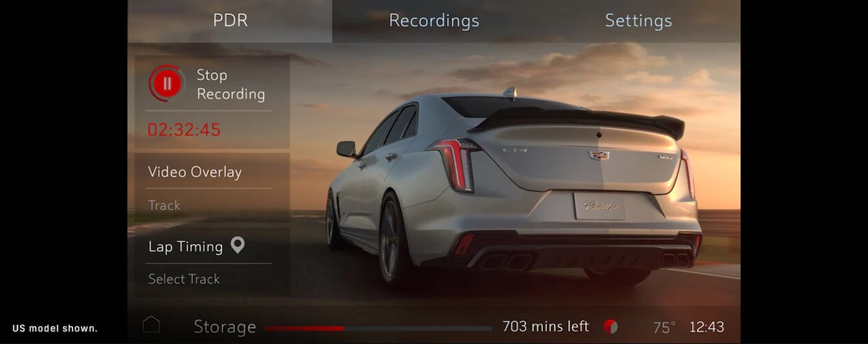Open Lap Timing option

click(186, 246)
